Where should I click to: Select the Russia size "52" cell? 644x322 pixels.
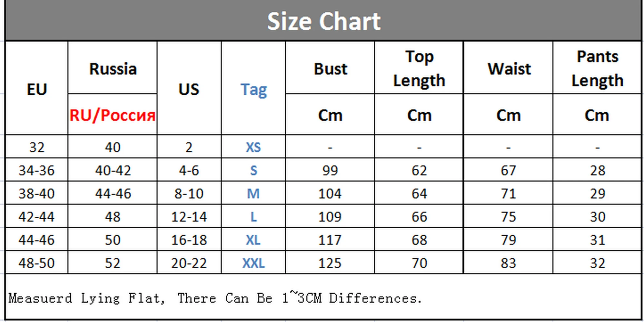(x=113, y=263)
